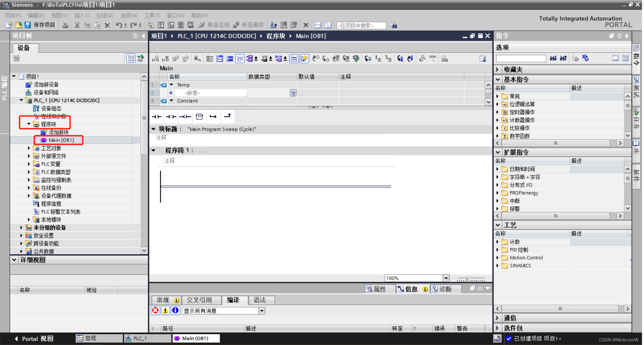Click the insert network icon in the editor toolbar

click(x=155, y=59)
